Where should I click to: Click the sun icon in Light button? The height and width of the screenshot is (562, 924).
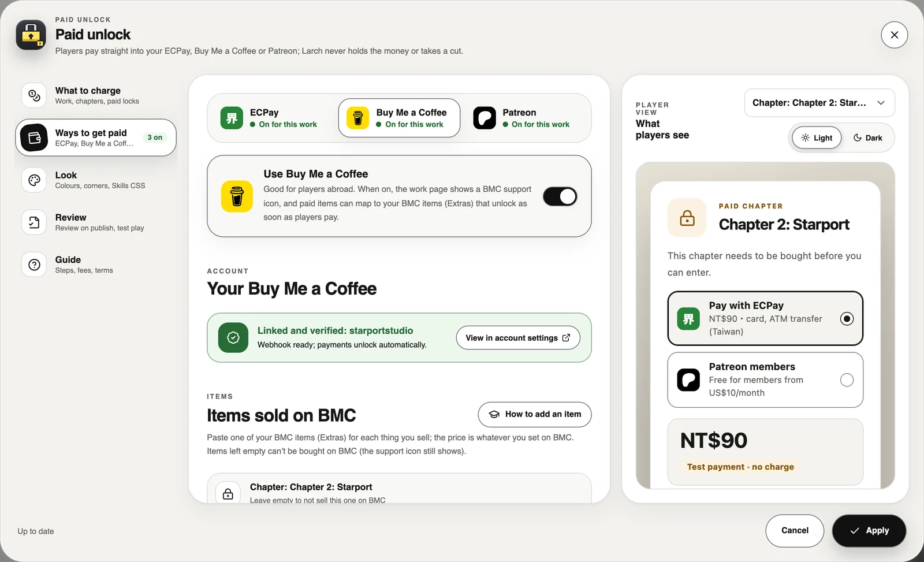pos(805,138)
